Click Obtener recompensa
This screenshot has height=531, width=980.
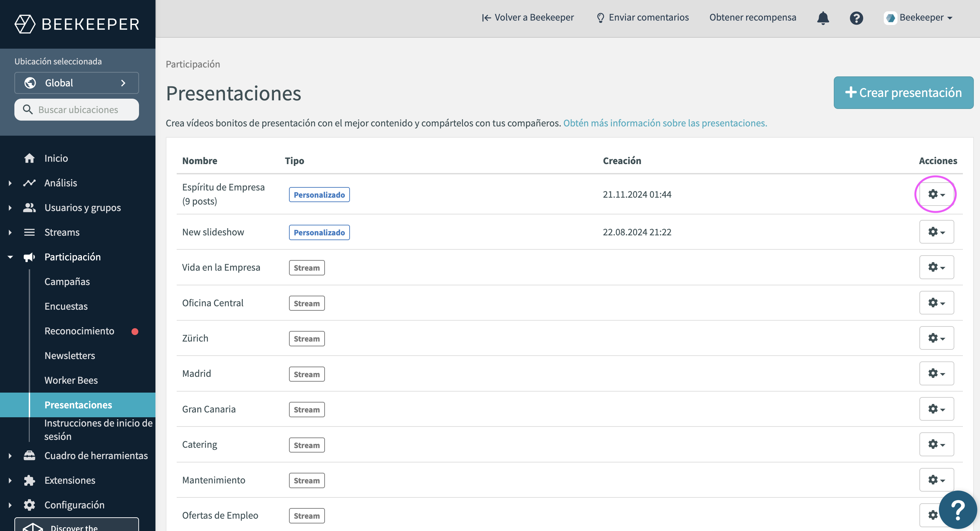click(753, 17)
